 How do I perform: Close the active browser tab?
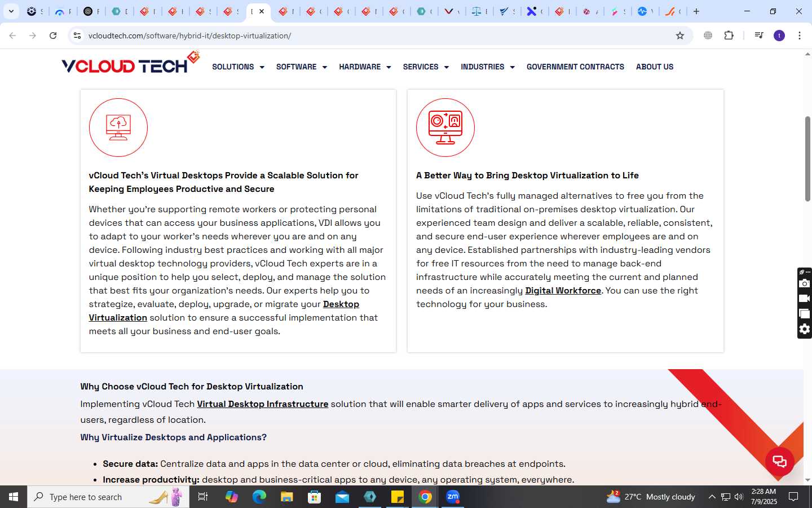(262, 11)
